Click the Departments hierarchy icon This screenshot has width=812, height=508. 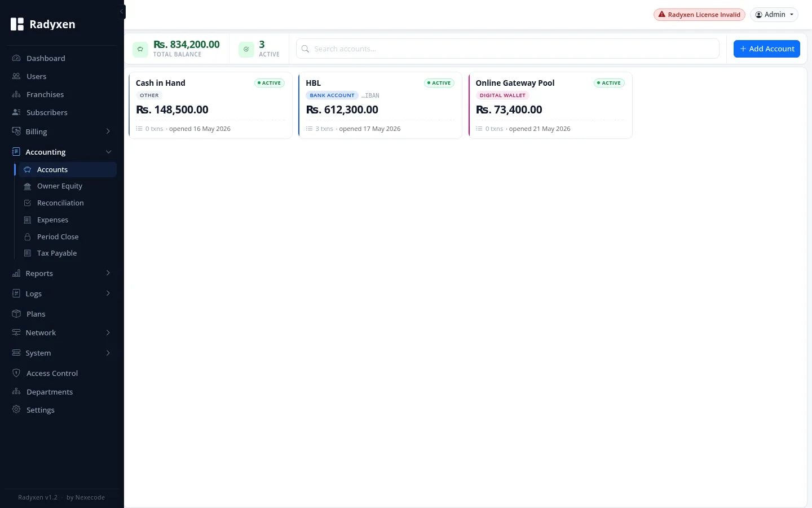(x=16, y=392)
